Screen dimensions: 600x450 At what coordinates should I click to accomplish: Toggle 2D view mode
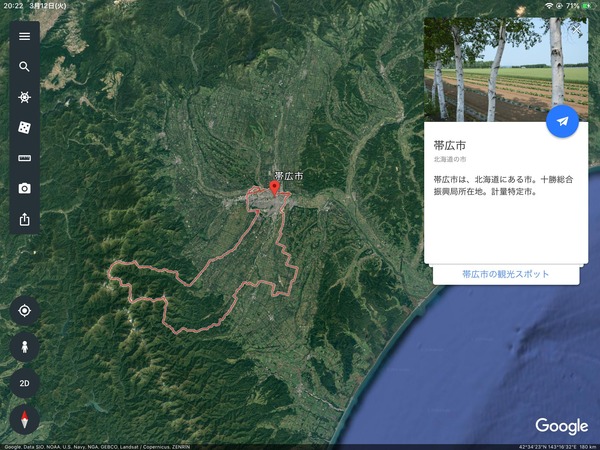pyautogui.click(x=24, y=383)
